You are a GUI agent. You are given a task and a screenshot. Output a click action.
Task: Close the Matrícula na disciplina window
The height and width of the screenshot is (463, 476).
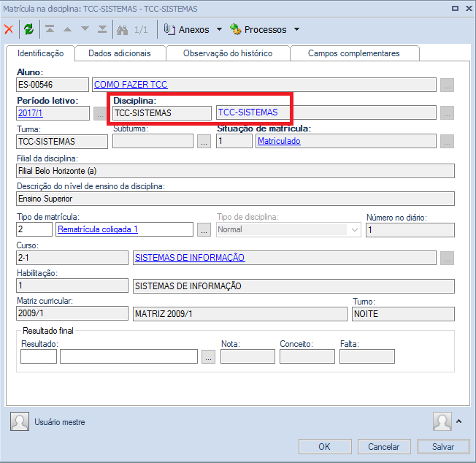pos(469,9)
